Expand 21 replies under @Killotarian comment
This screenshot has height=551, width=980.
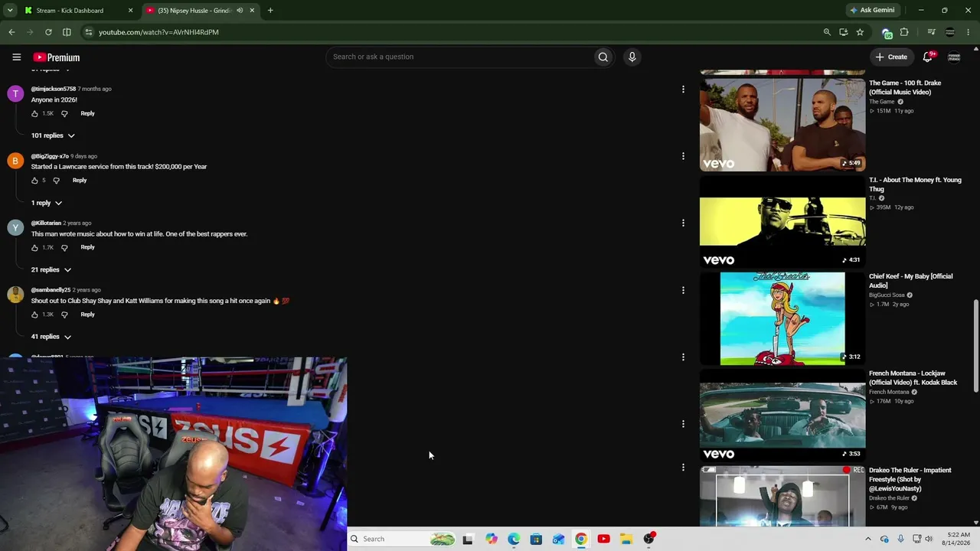click(x=51, y=270)
